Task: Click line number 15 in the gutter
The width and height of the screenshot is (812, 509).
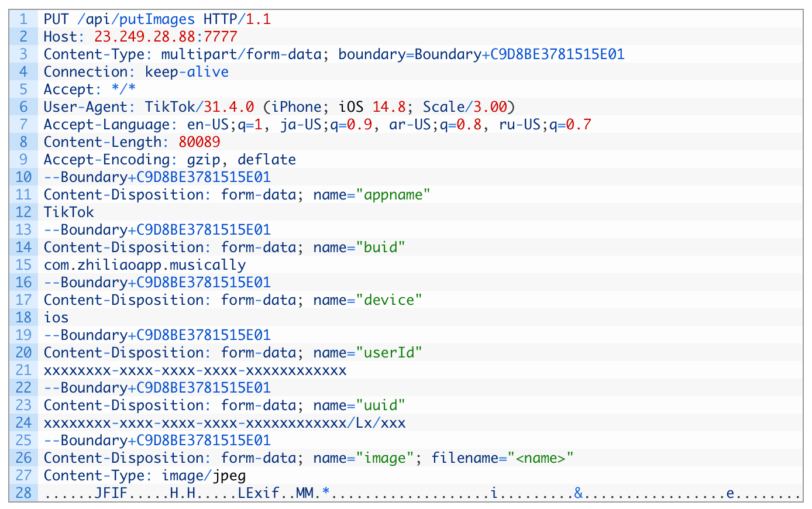Action: tap(23, 265)
